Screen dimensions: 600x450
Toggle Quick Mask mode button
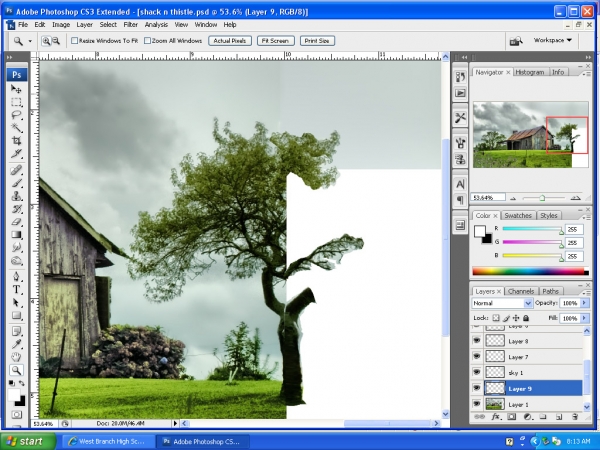point(16,415)
